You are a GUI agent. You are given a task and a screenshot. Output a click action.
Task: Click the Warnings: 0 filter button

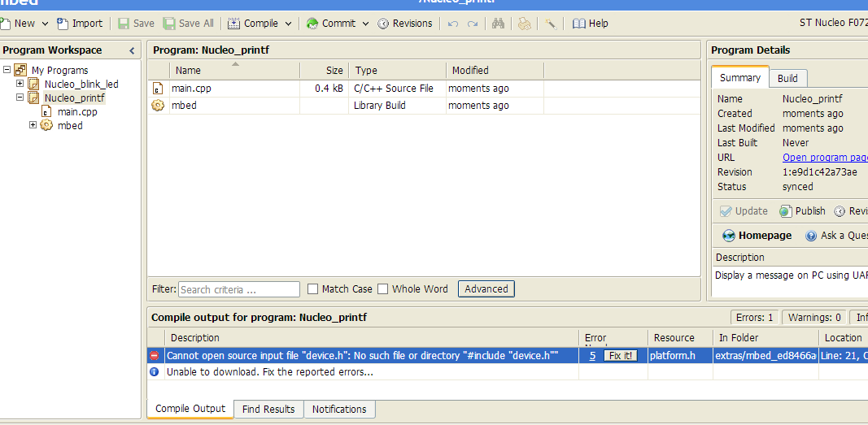click(x=814, y=318)
